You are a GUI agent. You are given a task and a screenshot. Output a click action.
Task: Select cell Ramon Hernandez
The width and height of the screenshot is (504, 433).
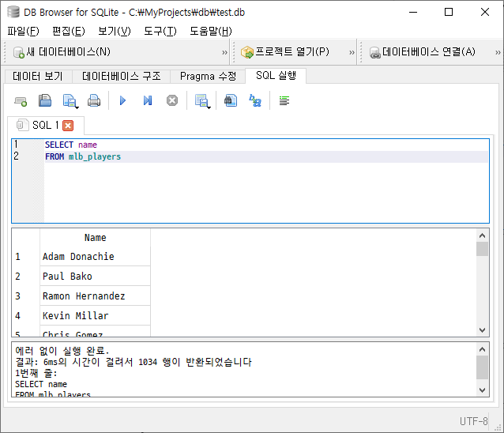click(95, 296)
